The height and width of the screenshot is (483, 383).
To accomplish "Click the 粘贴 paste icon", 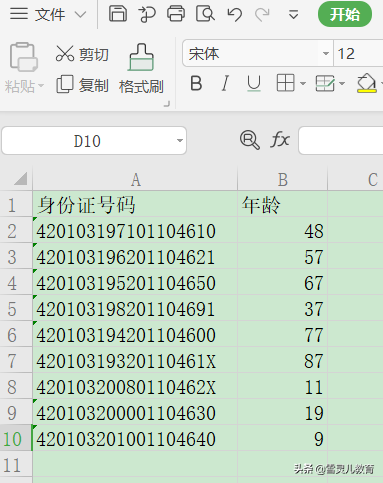I will 24,57.
